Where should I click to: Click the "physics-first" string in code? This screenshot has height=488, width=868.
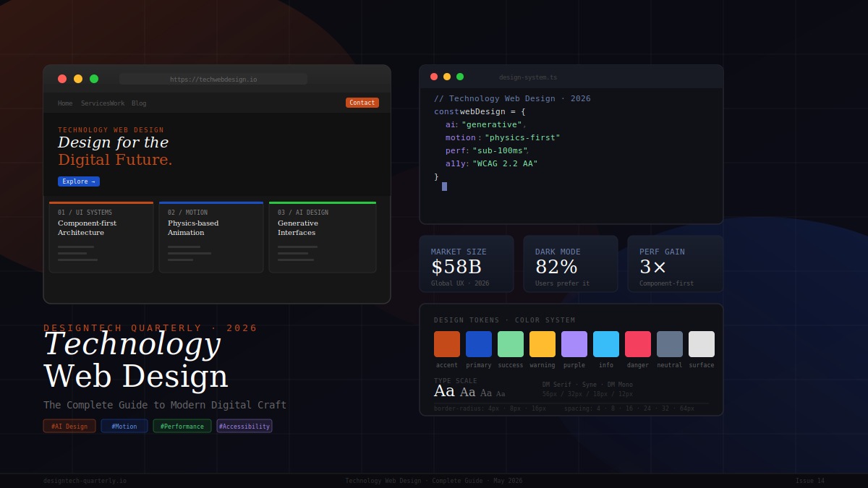click(522, 137)
